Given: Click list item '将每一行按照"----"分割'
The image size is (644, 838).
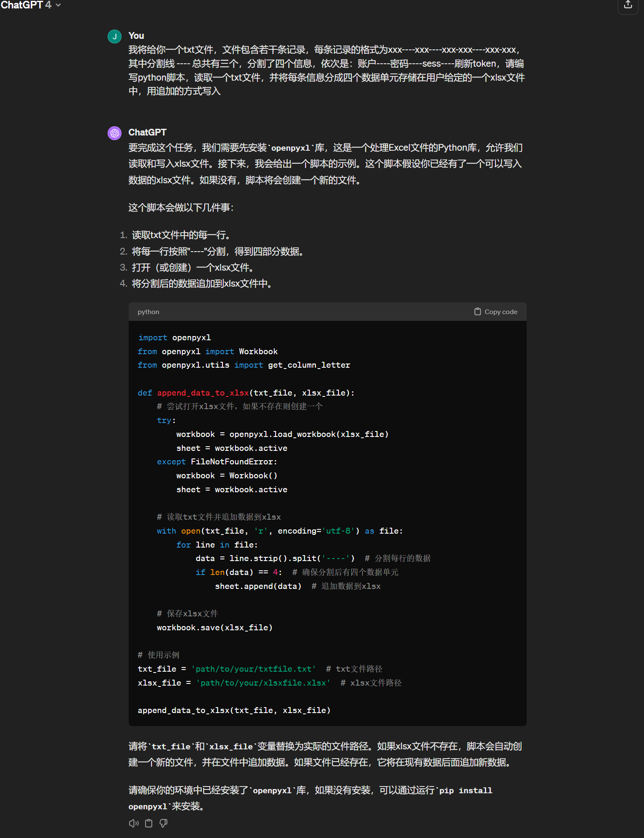Looking at the screenshot, I should click(x=218, y=252).
